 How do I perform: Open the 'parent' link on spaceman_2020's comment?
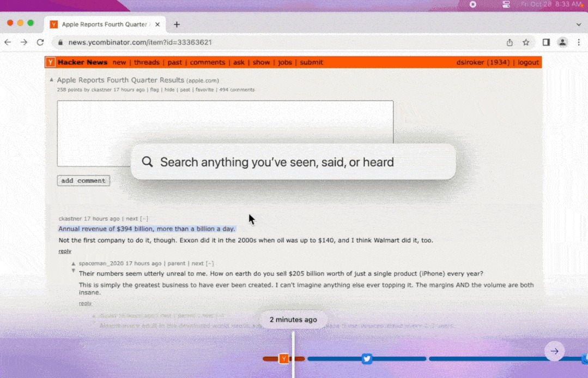tap(176, 263)
